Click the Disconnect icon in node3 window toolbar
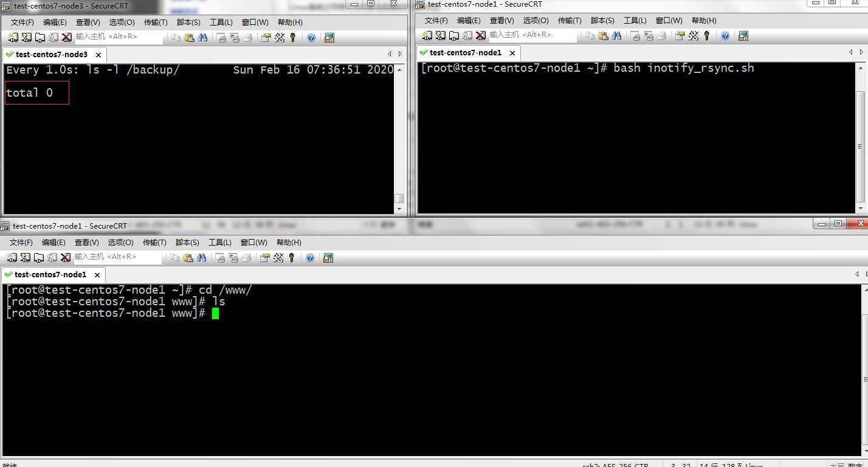This screenshot has height=467, width=868. [66, 38]
